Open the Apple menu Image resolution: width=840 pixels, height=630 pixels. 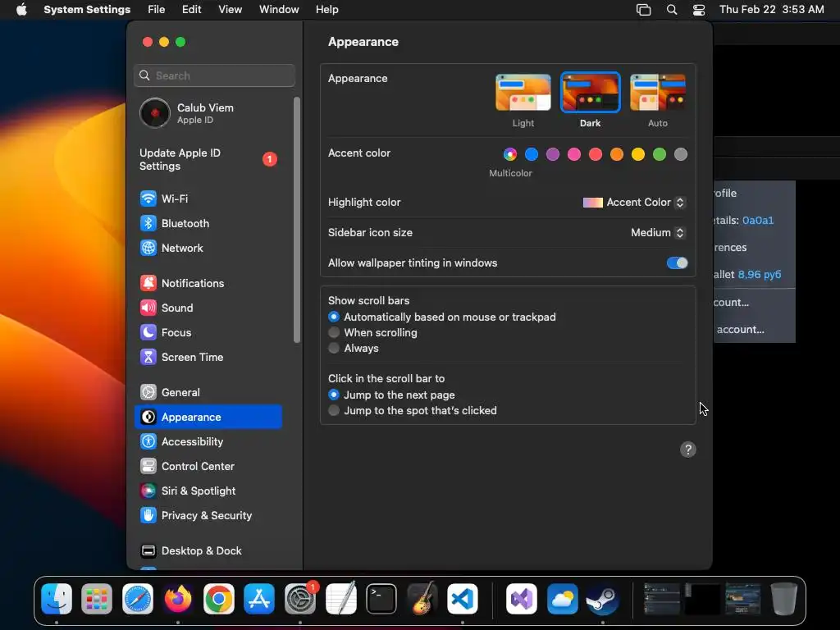(x=21, y=10)
